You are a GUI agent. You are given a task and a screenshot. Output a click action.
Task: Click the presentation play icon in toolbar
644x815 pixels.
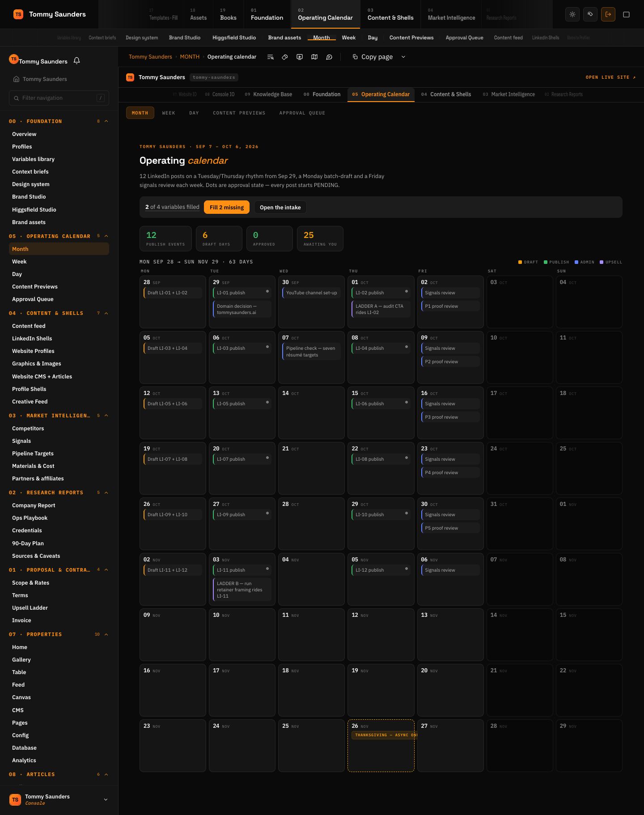coord(300,57)
